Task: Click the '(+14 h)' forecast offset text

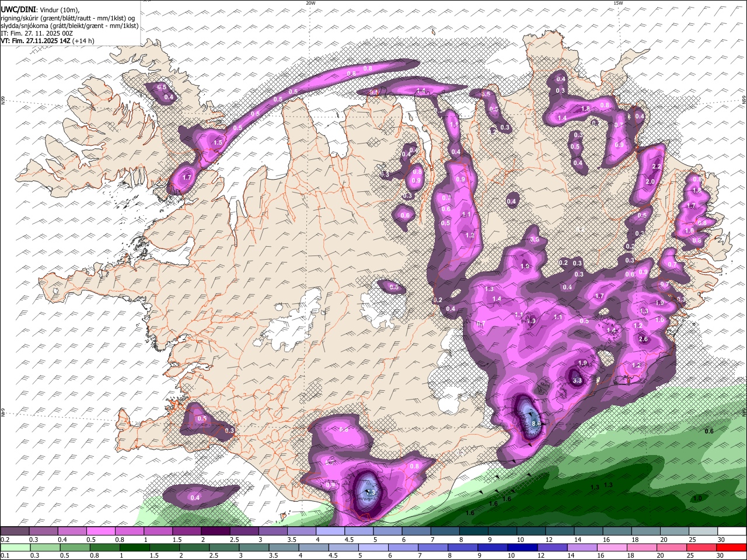Action: (83, 41)
